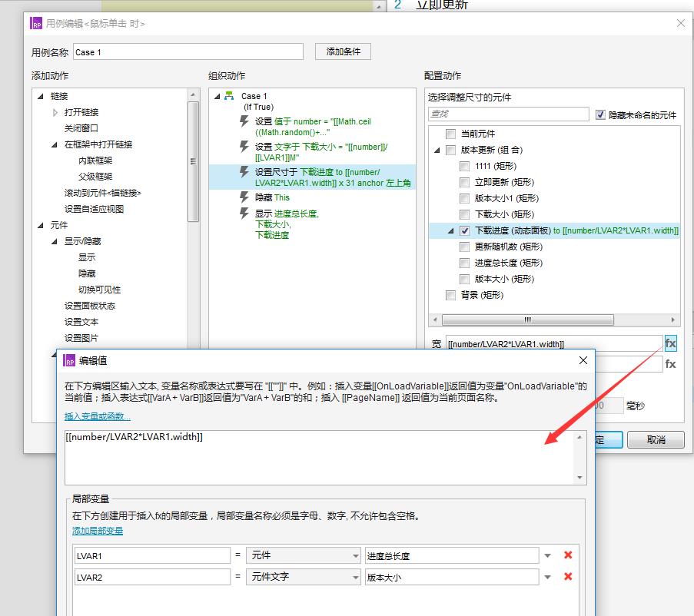The image size is (694, 616).
Task: Select the lightning icon of Set size action
Action: [x=244, y=171]
